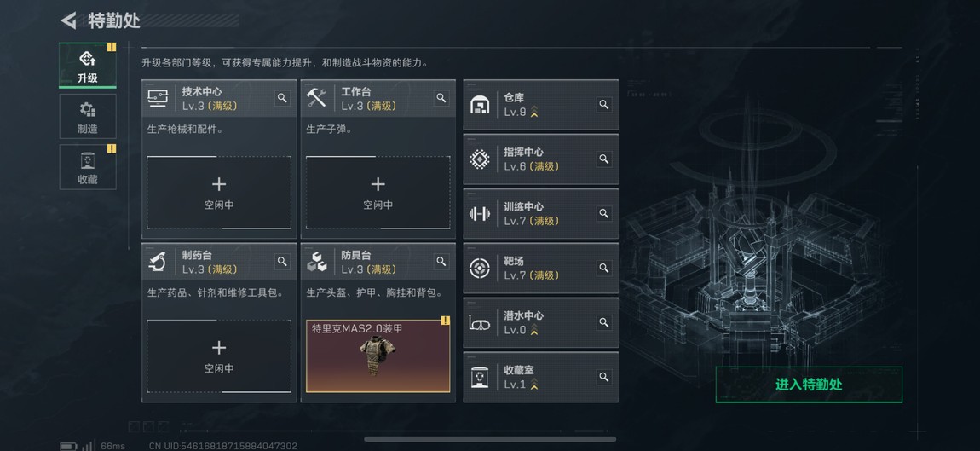The width and height of the screenshot is (980, 451).
Task: Click the 制药台 idle plus slot
Action: (x=219, y=356)
